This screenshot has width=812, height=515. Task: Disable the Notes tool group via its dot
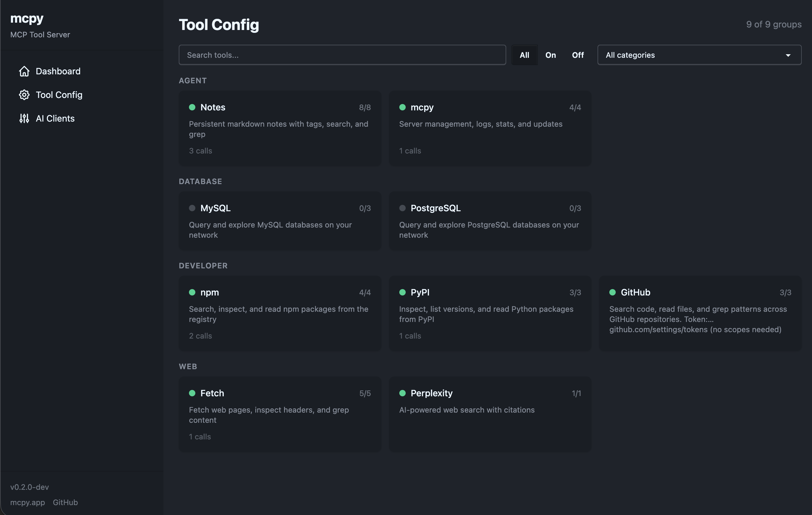click(x=192, y=107)
